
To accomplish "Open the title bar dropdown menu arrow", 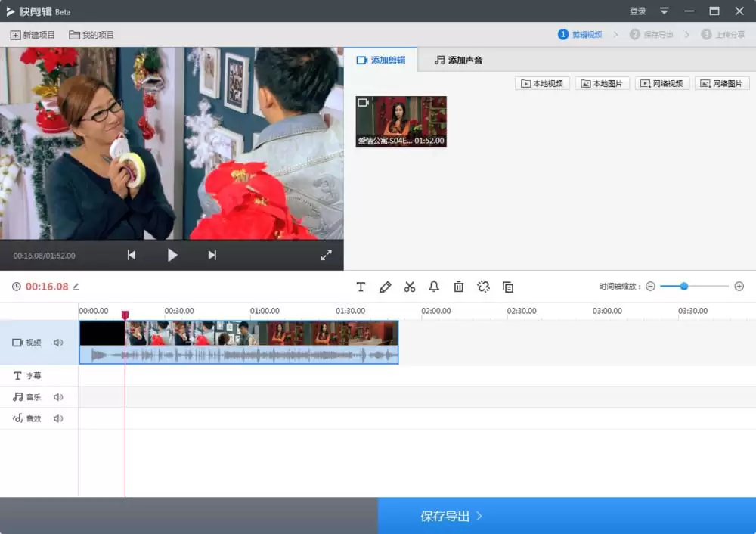I will 665,11.
